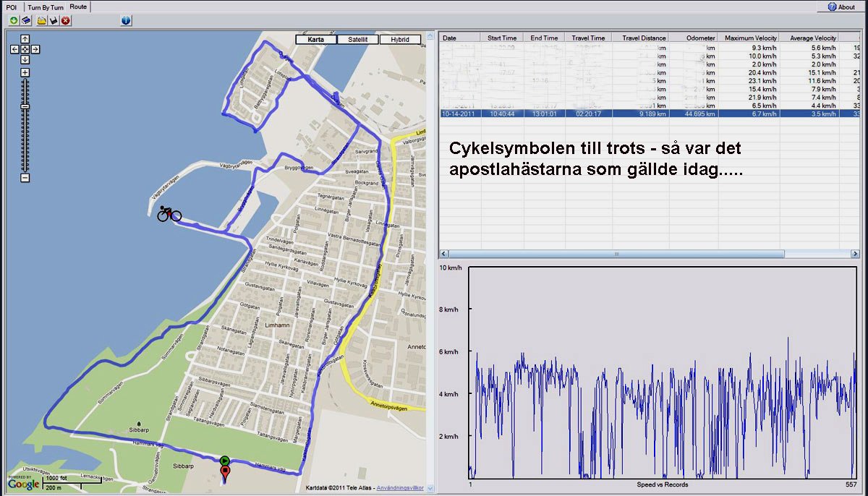Screen dimensions: 868x496
Task: Click the 7.9 km/h average velocity cell
Action: coord(811,89)
